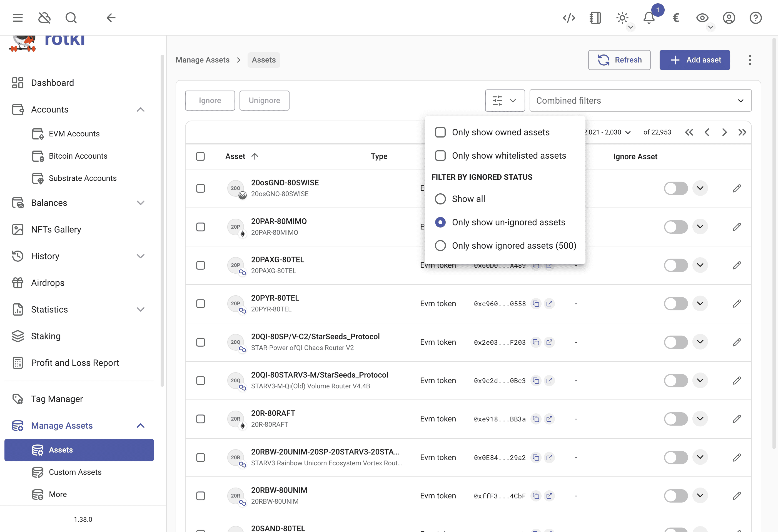Collapse the Accounts menu section
Screen dimensions: 778x532
coord(141,109)
